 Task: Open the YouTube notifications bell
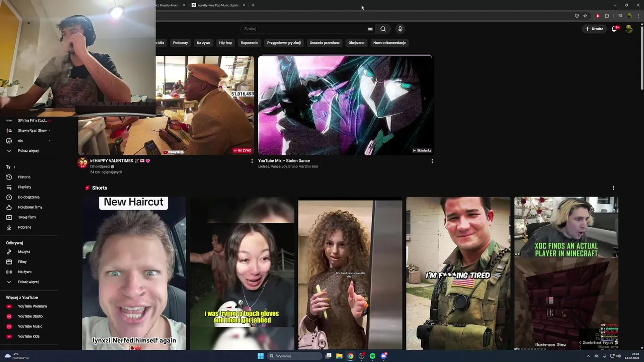point(614,29)
